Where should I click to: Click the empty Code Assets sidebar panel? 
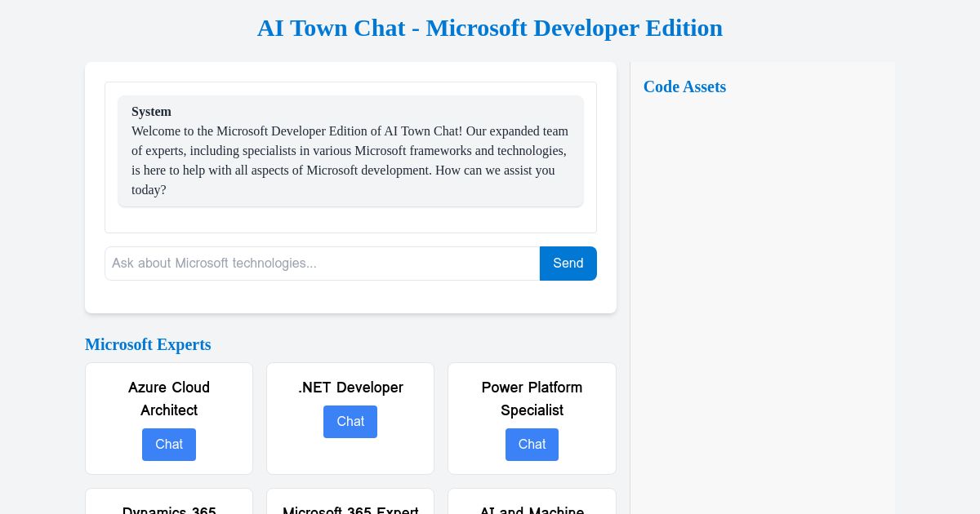763,286
